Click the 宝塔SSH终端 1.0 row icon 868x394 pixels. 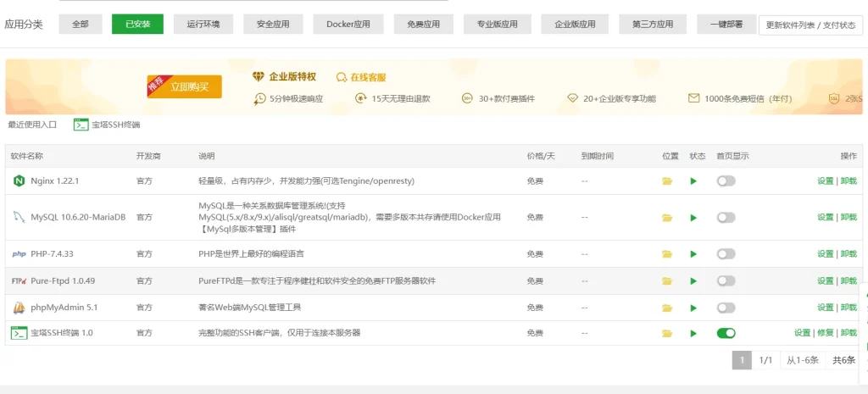pyautogui.click(x=19, y=333)
